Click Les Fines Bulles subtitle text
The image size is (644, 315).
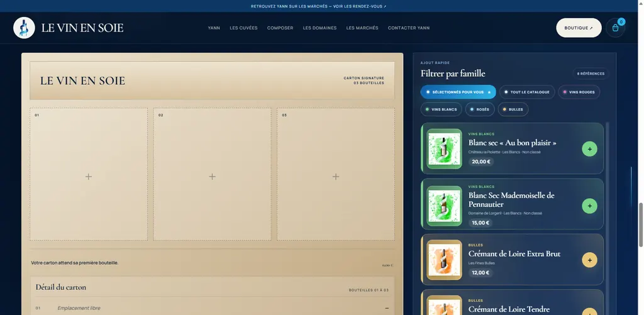click(481, 263)
